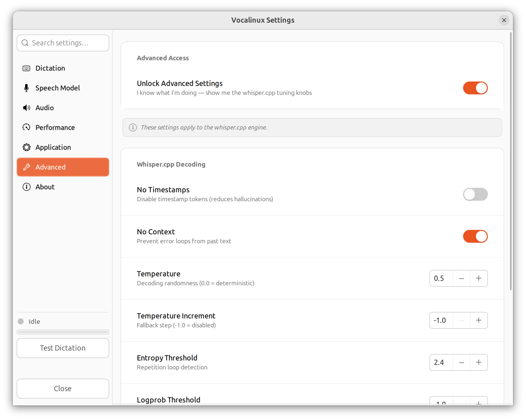Screen dimensions: 526x420
Task: Disable the No Context switch
Action: 475,236
